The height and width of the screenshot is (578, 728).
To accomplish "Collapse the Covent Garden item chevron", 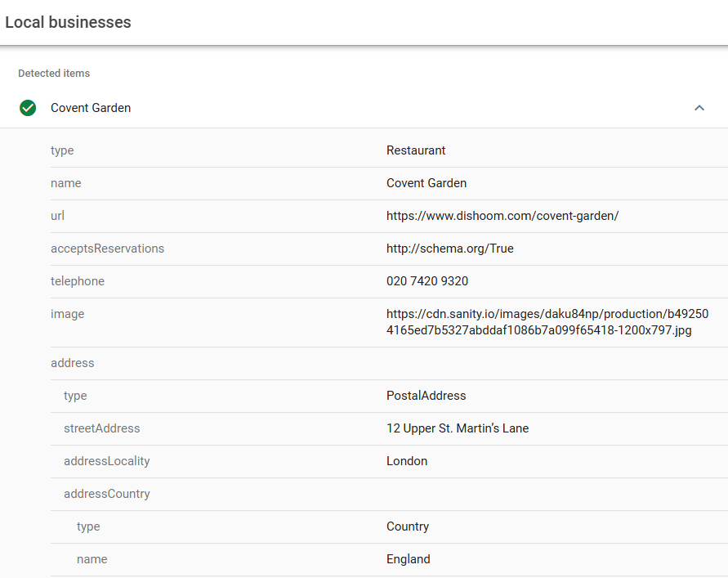I will click(x=699, y=108).
